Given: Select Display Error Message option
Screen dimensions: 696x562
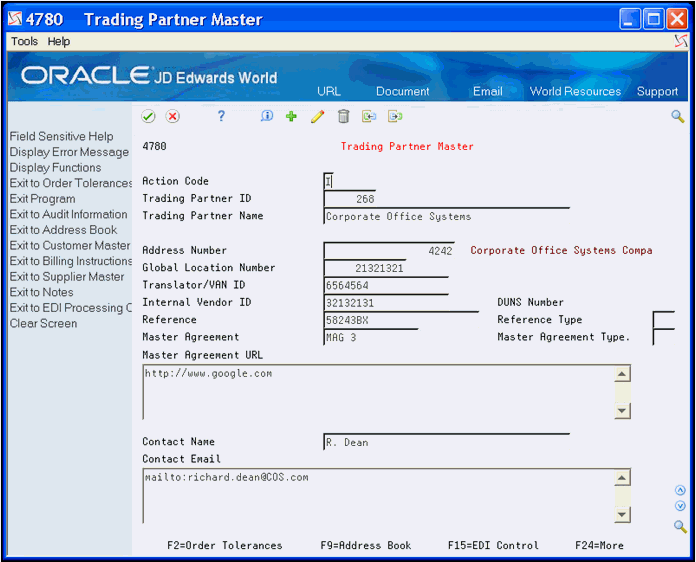Looking at the screenshot, I should click(69, 152).
